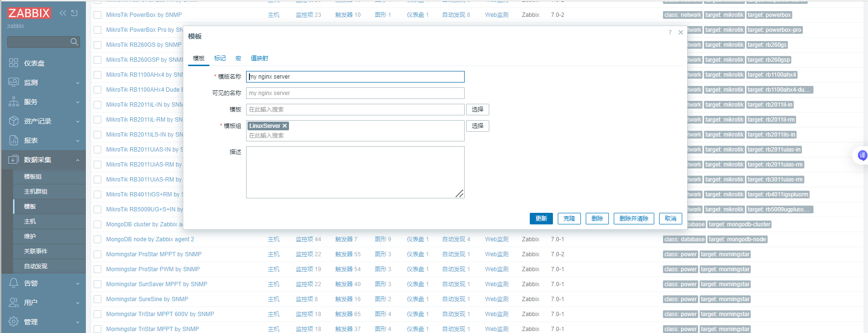Click the 模板 template search field
The height and width of the screenshot is (333, 868).
click(x=355, y=110)
